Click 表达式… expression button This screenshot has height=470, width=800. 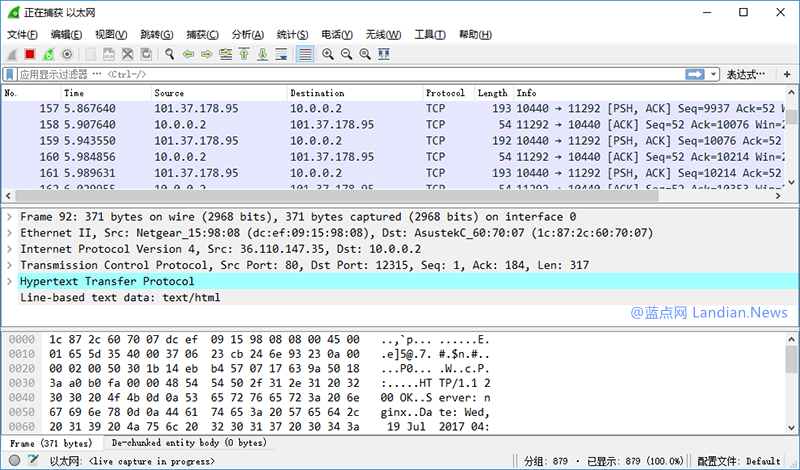pyautogui.click(x=745, y=75)
